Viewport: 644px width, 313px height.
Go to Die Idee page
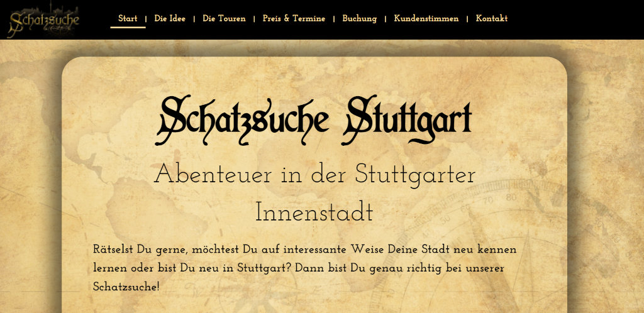tap(170, 18)
